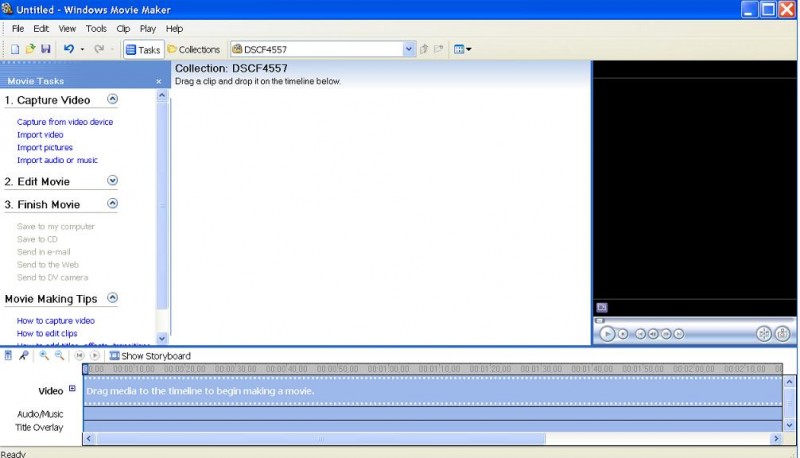Collapse the Movie Making Tips section
800x458 pixels.
coord(112,298)
